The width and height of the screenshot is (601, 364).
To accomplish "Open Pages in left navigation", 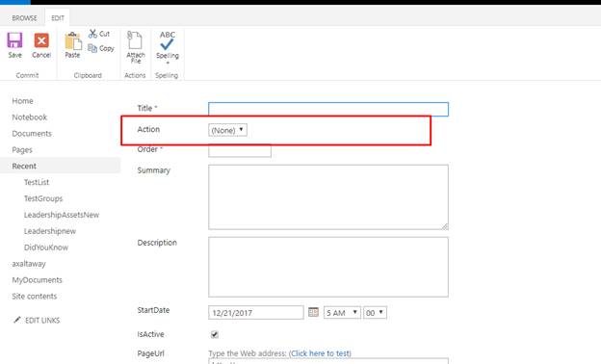I will [22, 150].
